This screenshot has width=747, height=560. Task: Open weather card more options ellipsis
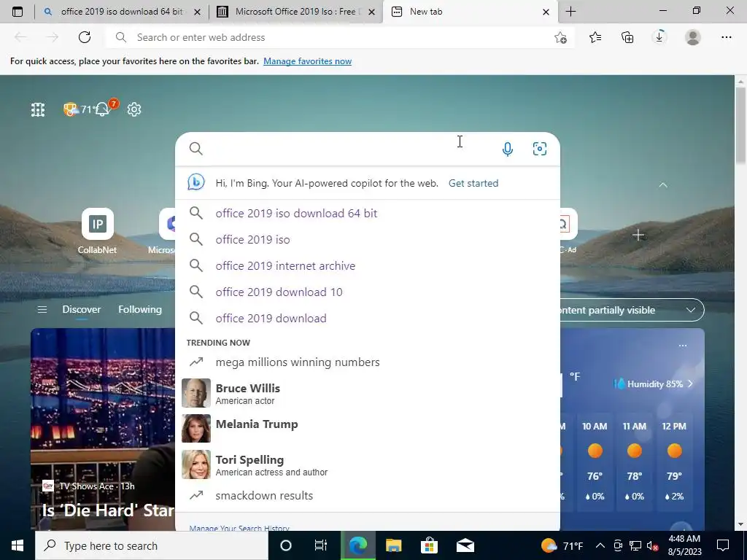point(683,345)
